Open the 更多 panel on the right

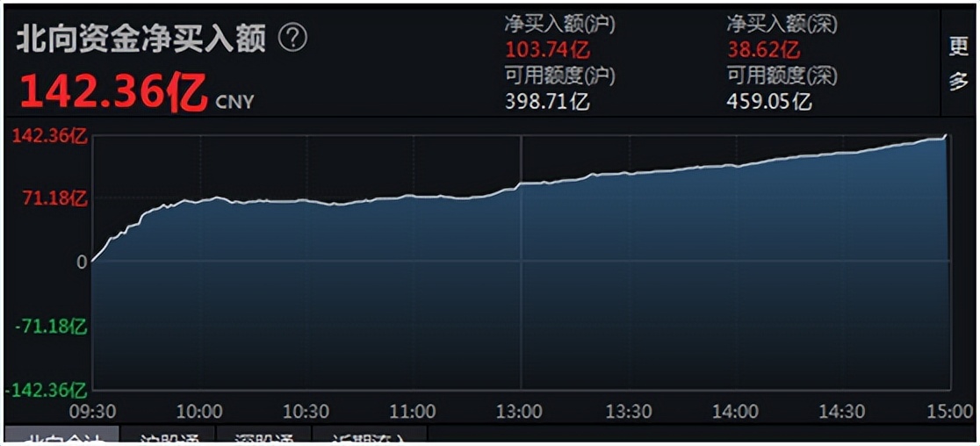pos(958,63)
